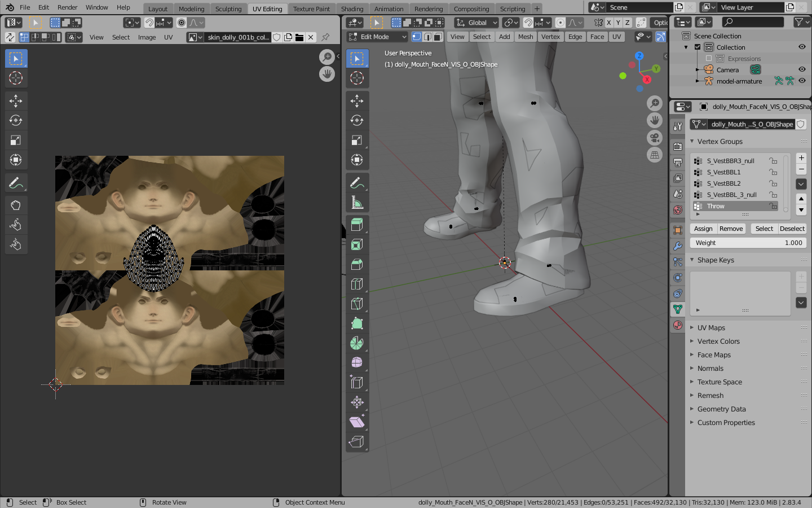Hide the model-armature in viewport

[x=802, y=81]
